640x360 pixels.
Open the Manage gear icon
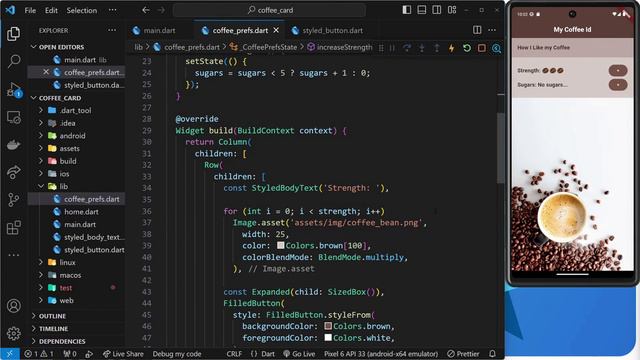click(13, 333)
